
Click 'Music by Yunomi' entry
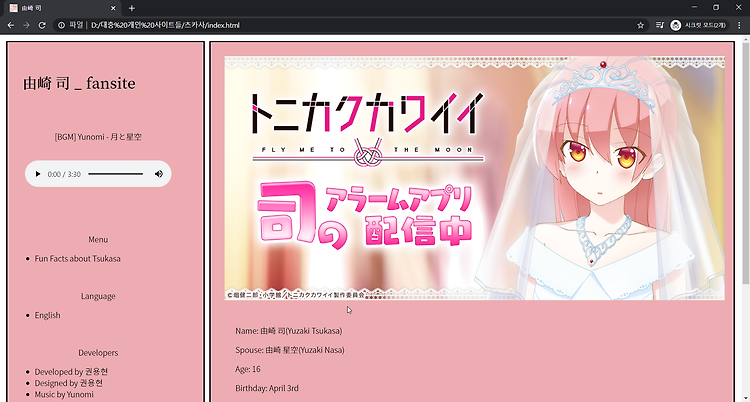click(64, 394)
